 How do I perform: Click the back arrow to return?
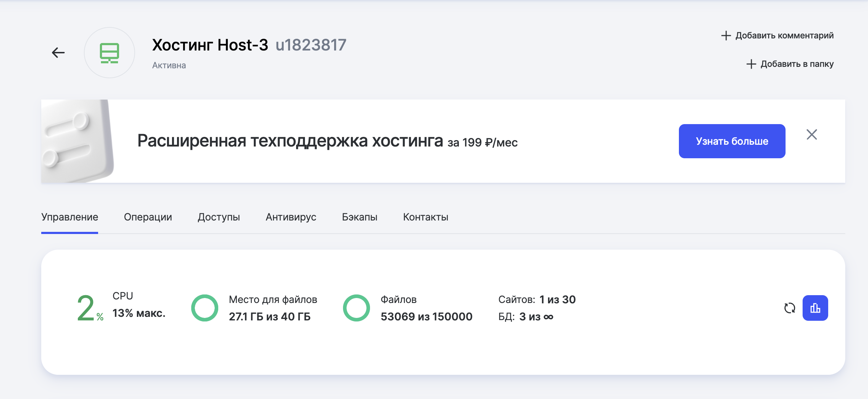tap(58, 52)
